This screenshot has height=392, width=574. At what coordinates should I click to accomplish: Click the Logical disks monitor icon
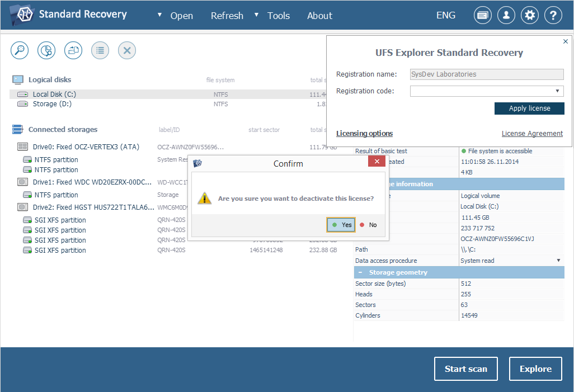click(17, 79)
